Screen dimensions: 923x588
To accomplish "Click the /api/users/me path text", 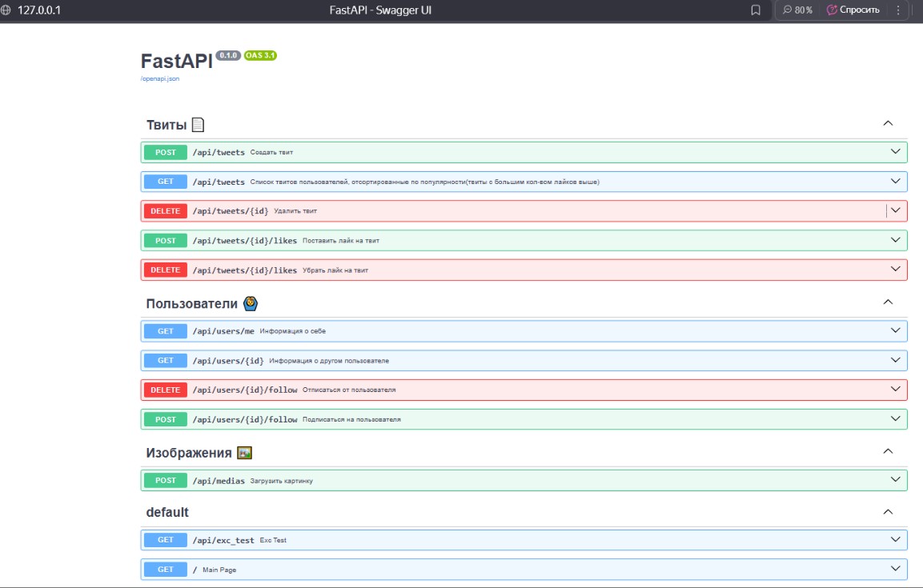I will pyautogui.click(x=223, y=331).
